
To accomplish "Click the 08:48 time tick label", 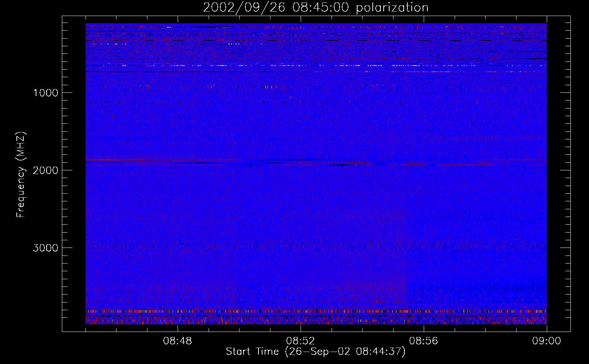I will [178, 341].
